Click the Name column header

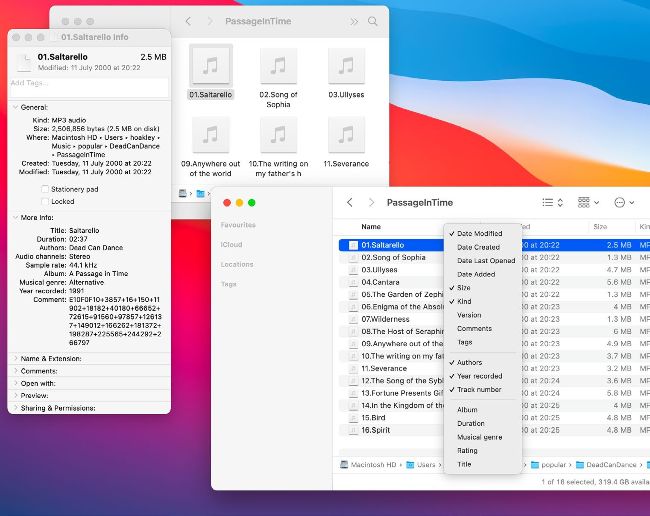(x=371, y=227)
